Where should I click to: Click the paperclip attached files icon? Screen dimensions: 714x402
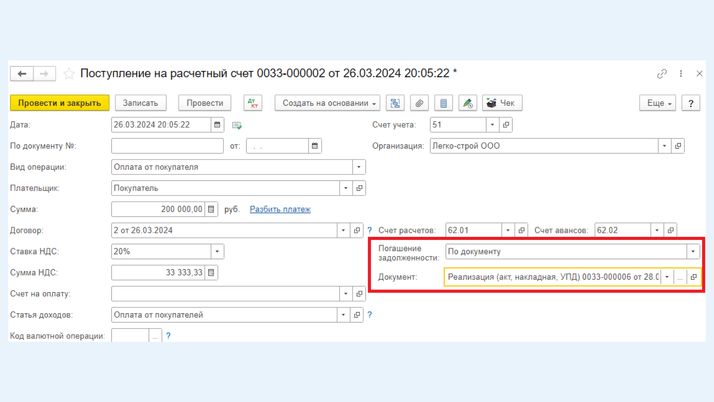tap(419, 103)
